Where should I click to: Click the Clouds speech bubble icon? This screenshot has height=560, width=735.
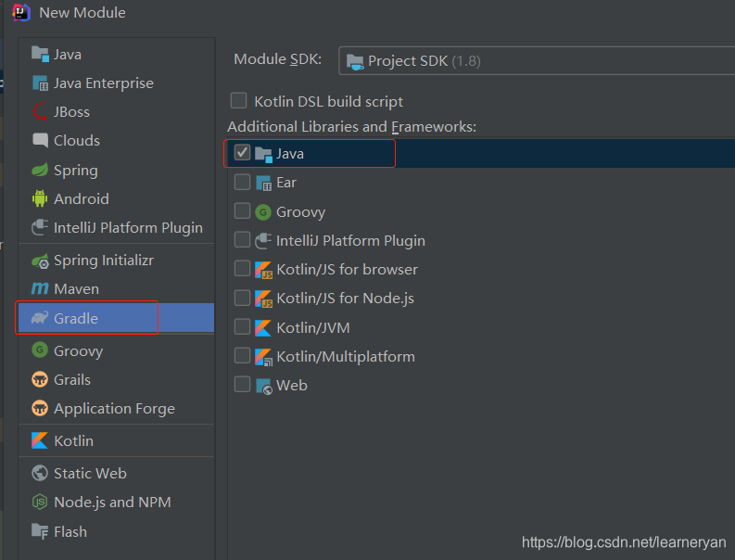point(40,140)
